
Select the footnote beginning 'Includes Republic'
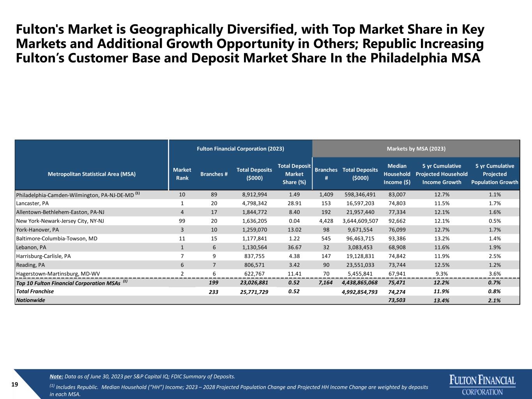[239, 390]
